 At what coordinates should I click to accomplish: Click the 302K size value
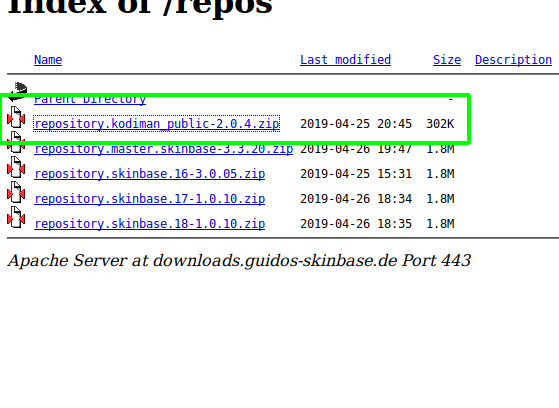(440, 124)
